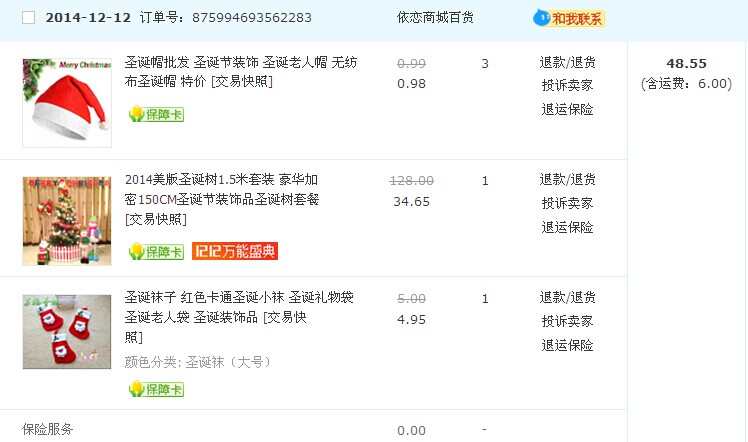Click 保障卡 badge under stocking item
This screenshot has width=748, height=442.
coord(156,389)
